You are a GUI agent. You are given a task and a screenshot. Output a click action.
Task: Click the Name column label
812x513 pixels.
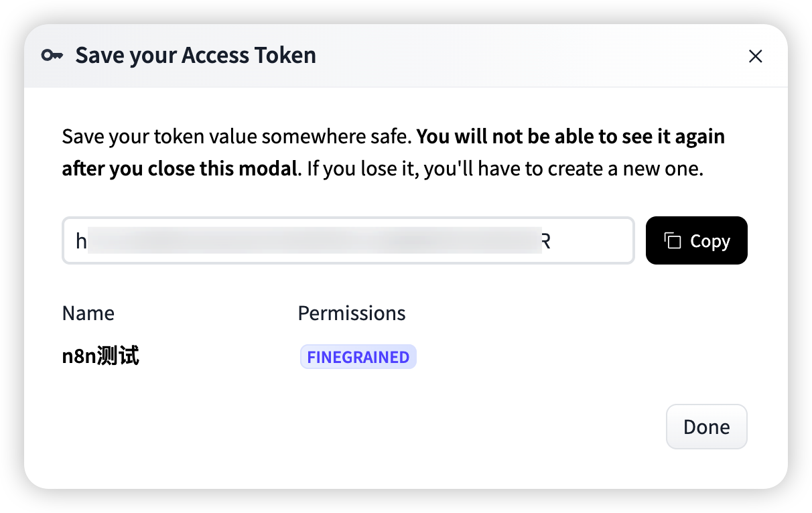click(x=88, y=313)
